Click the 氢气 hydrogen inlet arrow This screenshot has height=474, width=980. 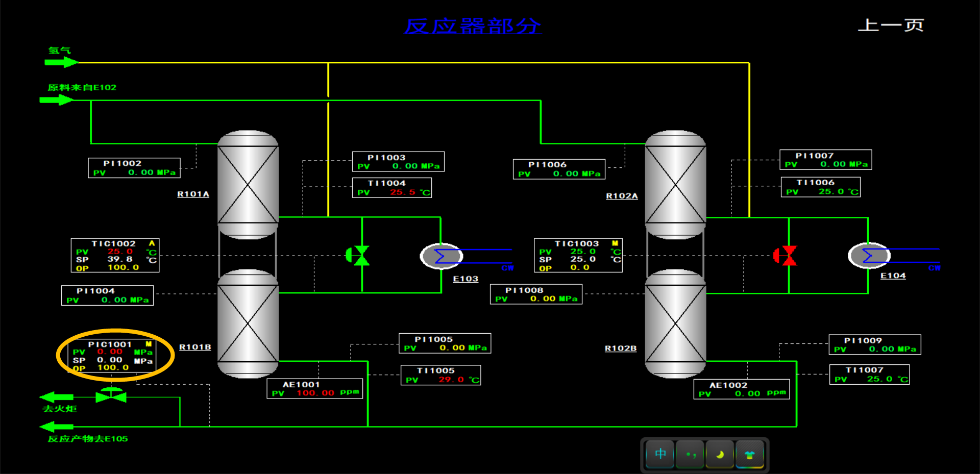click(61, 62)
